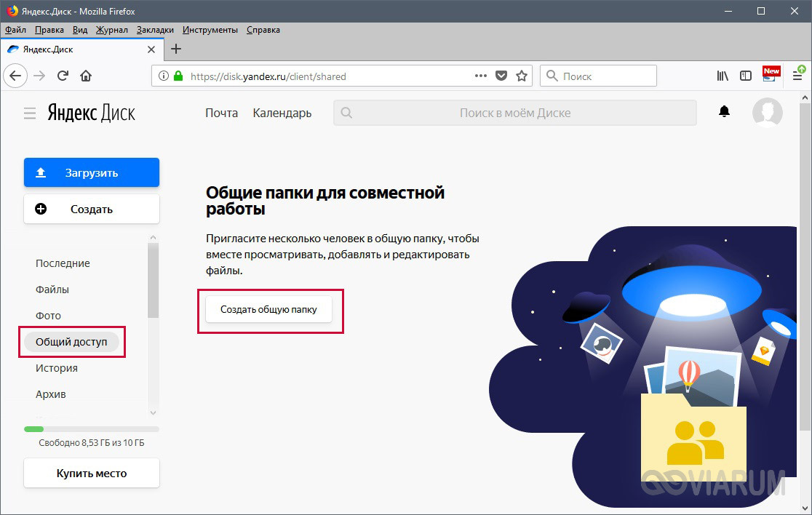Screen dimensions: 812x515
Task: Open the Firefox library icon
Action: (x=723, y=76)
